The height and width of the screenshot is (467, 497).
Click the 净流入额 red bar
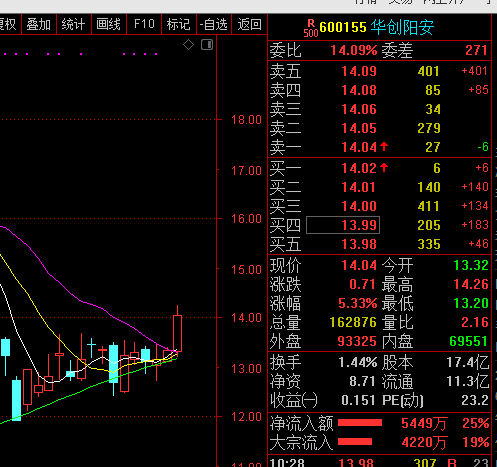[360, 423]
